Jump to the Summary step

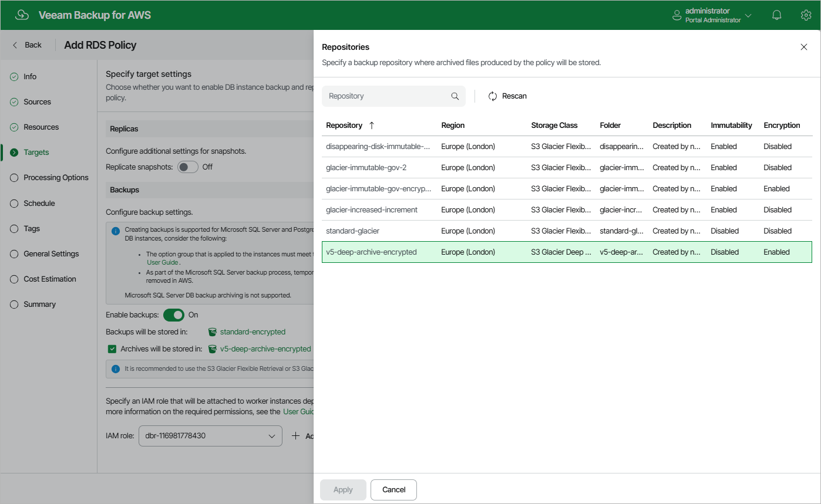[x=39, y=305]
